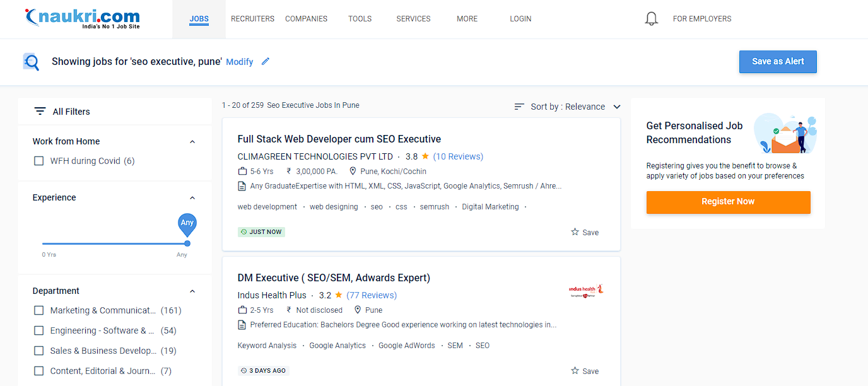
Task: Click the Experience slider handle
Action: tap(187, 243)
